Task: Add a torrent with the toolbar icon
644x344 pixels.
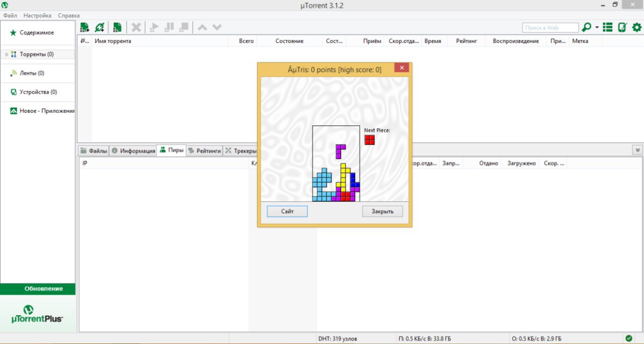Action: pyautogui.click(x=85, y=27)
